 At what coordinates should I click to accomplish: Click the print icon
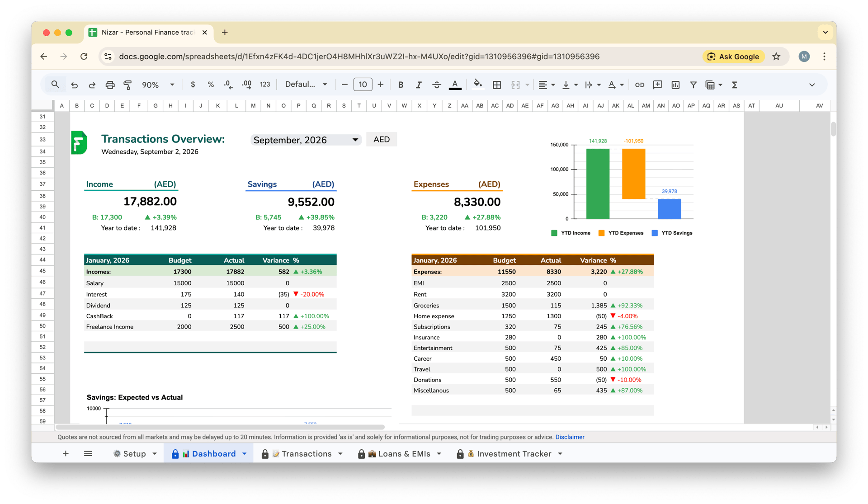[110, 85]
